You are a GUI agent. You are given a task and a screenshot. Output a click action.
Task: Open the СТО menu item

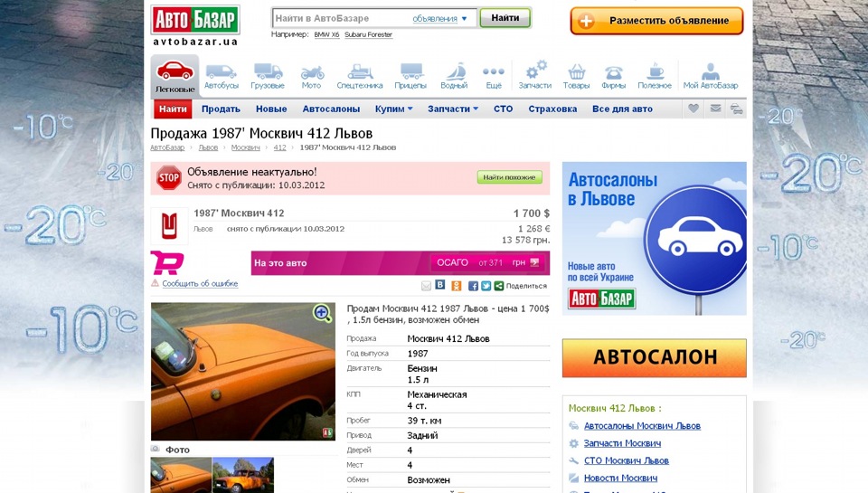coord(504,109)
